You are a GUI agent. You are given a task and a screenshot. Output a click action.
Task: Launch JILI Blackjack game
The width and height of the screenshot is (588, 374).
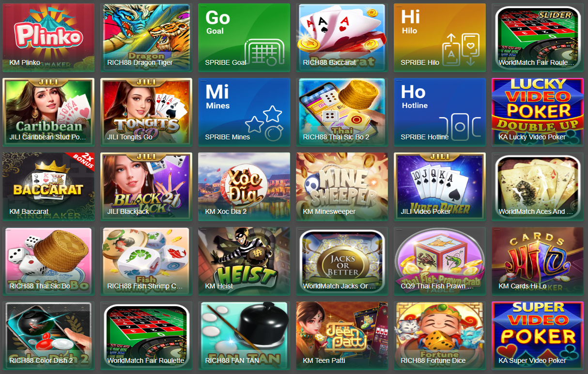coord(146,187)
